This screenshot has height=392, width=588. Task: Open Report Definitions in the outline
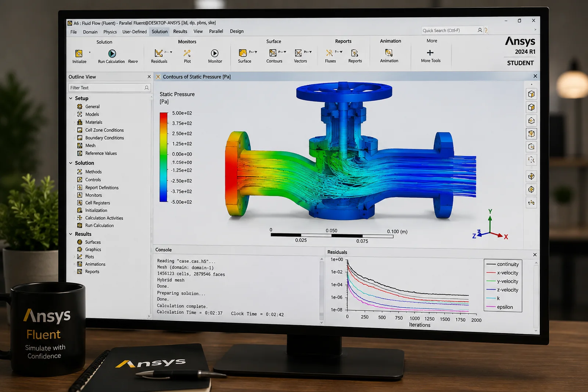102,188
